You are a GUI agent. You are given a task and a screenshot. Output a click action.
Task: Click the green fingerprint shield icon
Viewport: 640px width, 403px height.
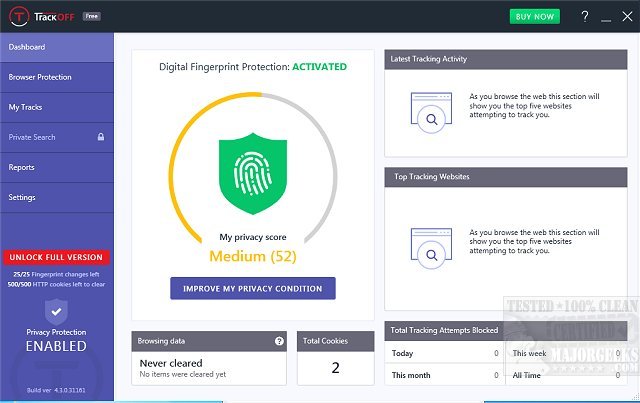pos(253,173)
